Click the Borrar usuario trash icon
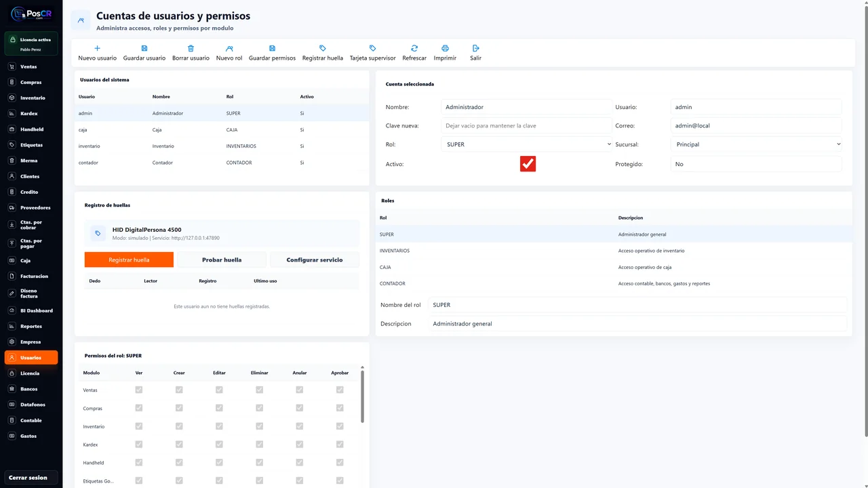 tap(191, 49)
